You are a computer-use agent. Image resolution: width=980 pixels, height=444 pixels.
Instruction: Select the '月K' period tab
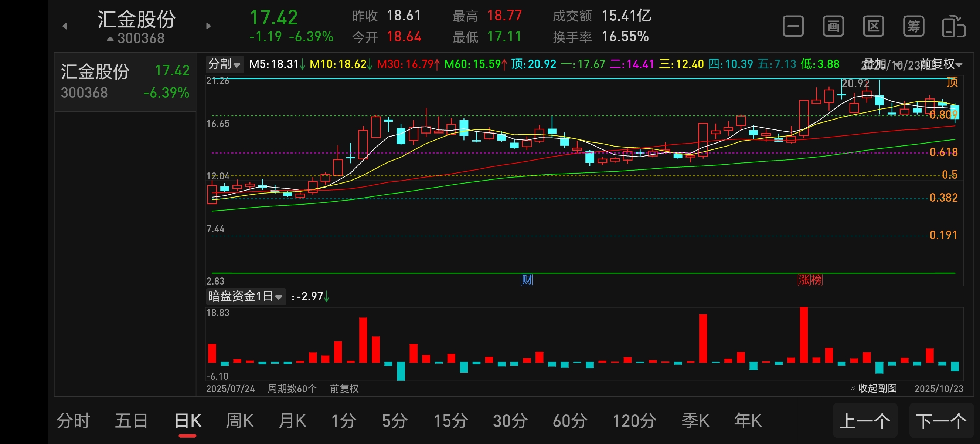point(292,421)
